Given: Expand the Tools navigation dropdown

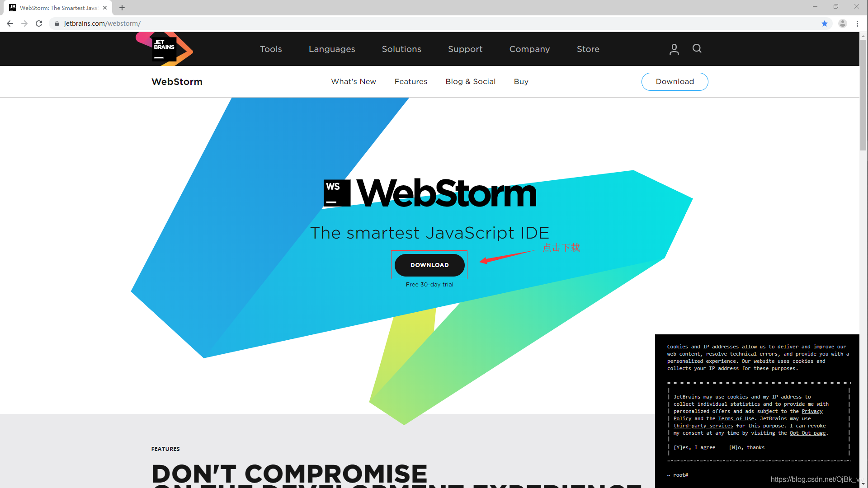Looking at the screenshot, I should point(271,49).
